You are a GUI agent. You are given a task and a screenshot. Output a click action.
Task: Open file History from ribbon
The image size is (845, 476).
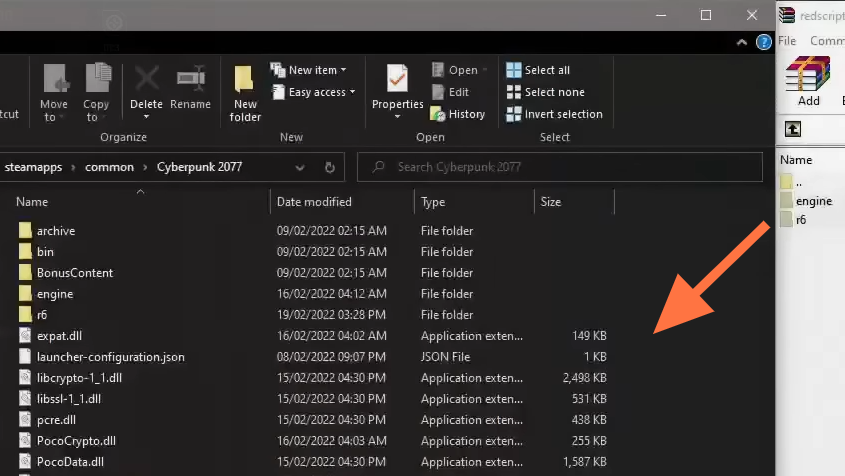458,114
